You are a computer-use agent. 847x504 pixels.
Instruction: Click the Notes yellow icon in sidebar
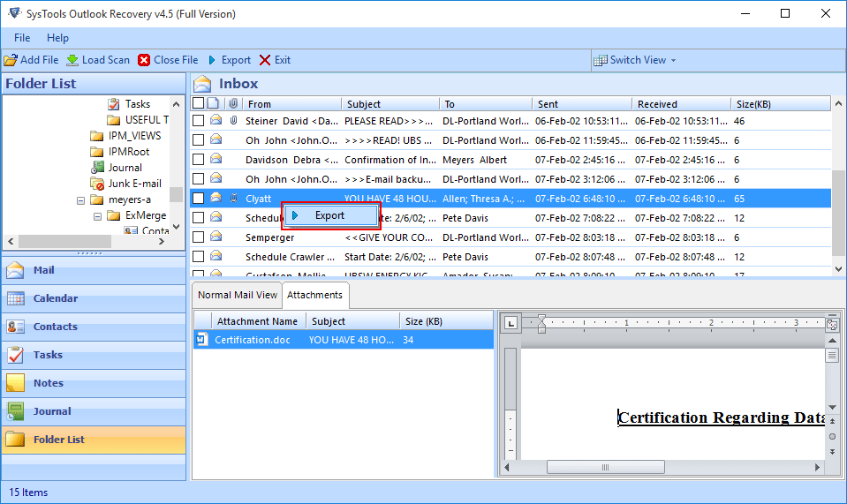(x=15, y=382)
